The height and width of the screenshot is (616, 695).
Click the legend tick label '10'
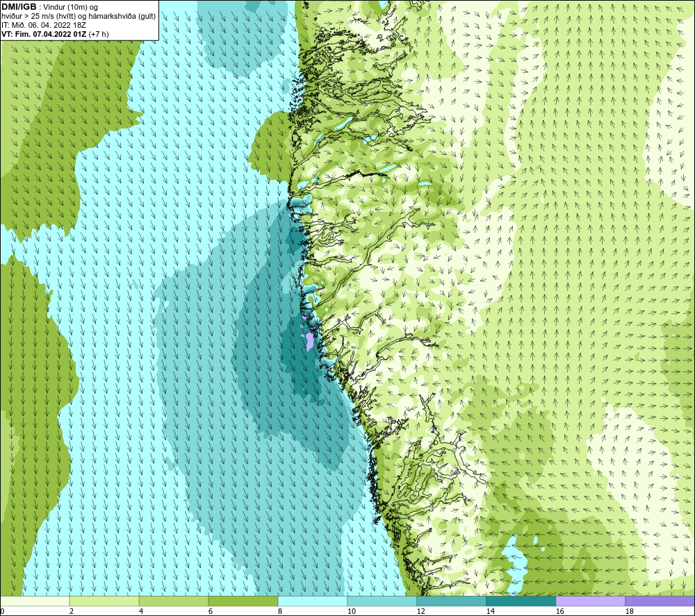(x=352, y=612)
